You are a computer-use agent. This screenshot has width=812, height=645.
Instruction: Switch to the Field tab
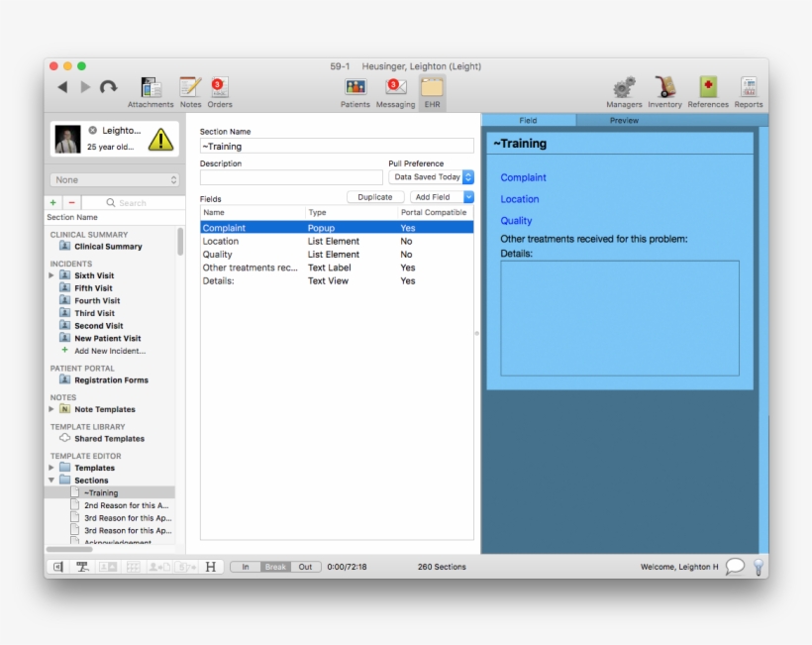click(528, 120)
